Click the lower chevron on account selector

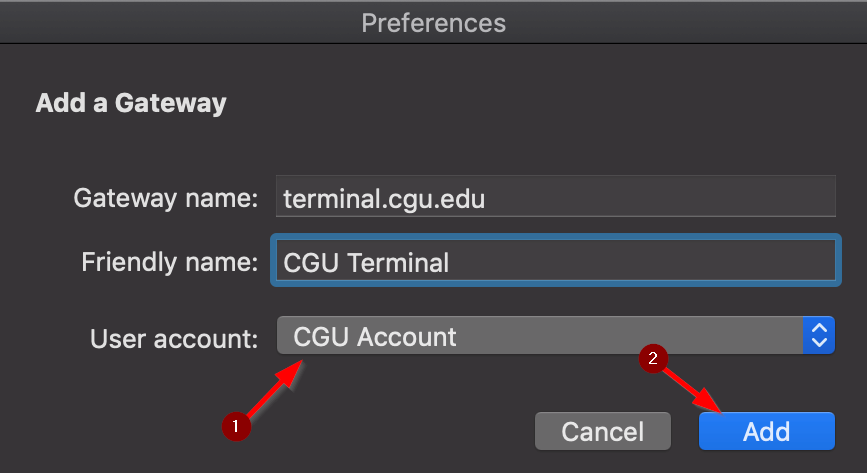coord(819,342)
